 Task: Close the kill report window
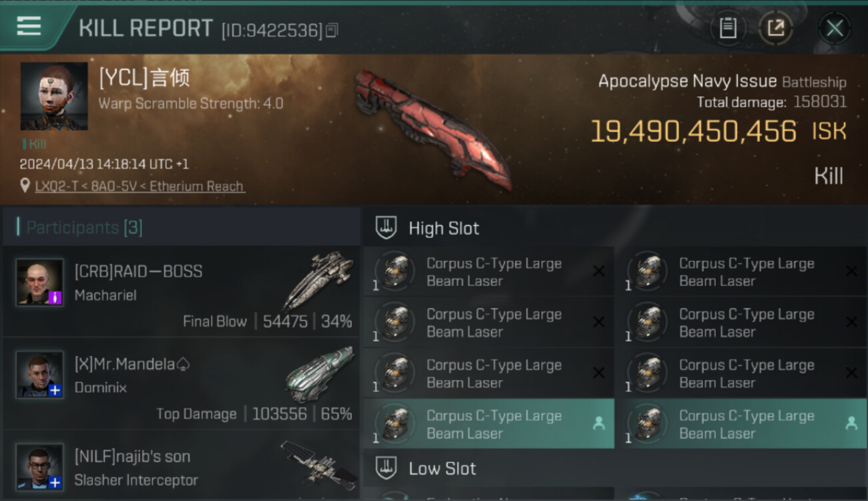click(x=835, y=28)
